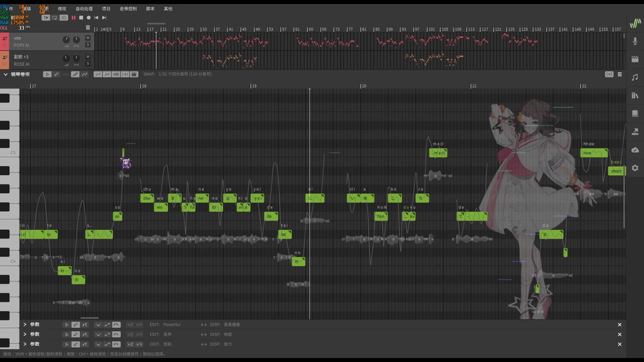644x362 pixels.
Task: Click x4 zoom in 性别 parameter row
Action: (140, 345)
